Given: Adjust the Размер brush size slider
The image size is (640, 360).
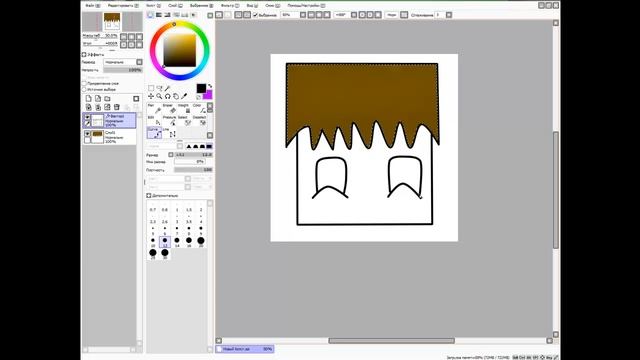Looking at the screenshot, I should click(x=194, y=155).
